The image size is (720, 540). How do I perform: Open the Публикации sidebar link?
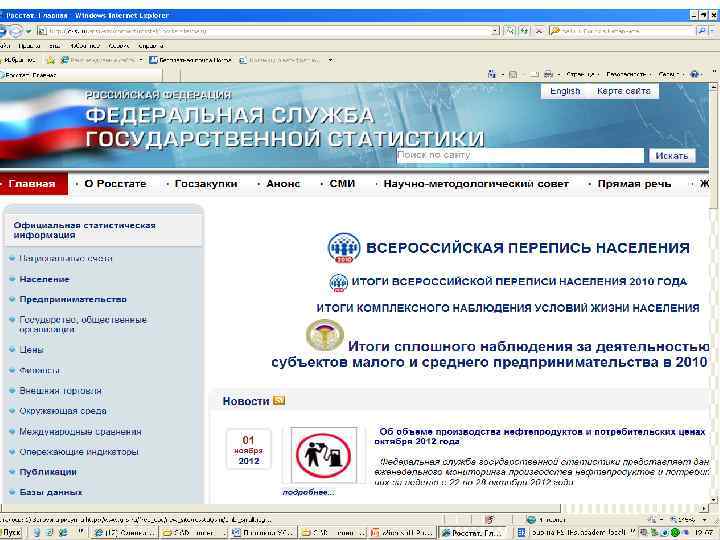click(48, 472)
